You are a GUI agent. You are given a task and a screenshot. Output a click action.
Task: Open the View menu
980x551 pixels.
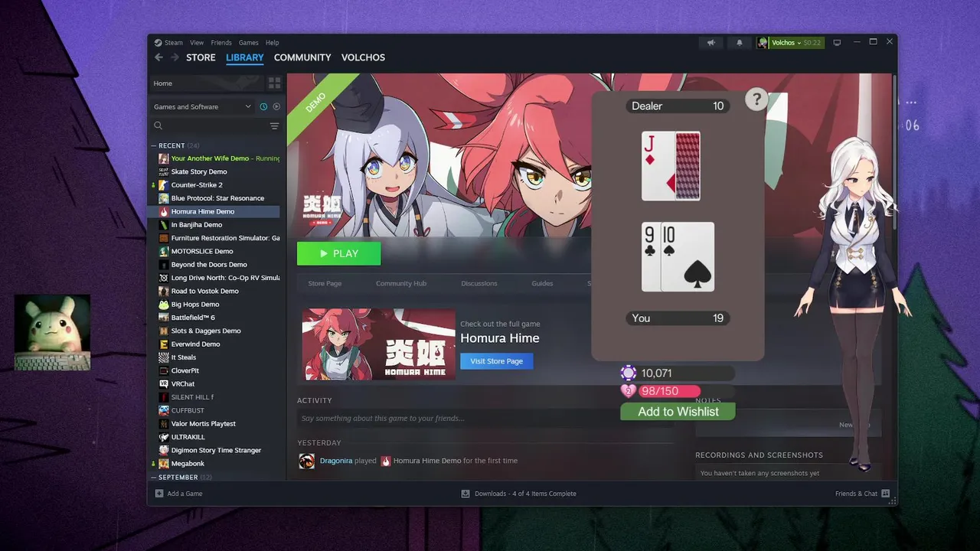197,43
